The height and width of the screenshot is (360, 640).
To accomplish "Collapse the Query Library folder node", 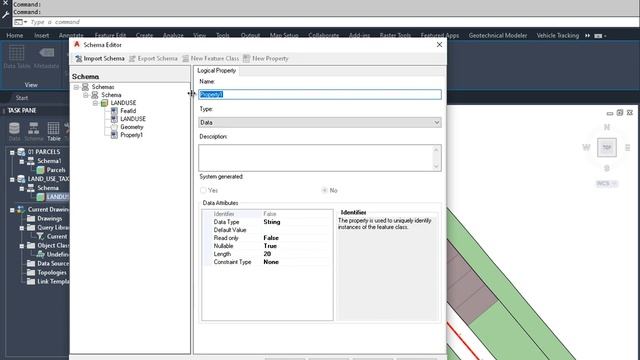I will click(22, 228).
